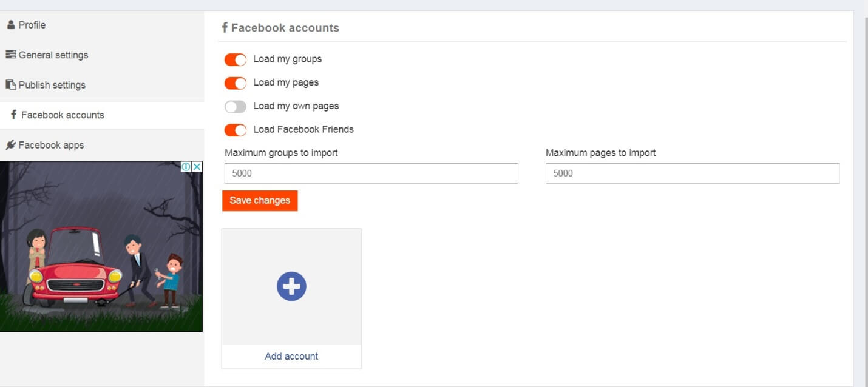Click the 'Load my pages' label text
The width and height of the screenshot is (868, 387).
(286, 82)
